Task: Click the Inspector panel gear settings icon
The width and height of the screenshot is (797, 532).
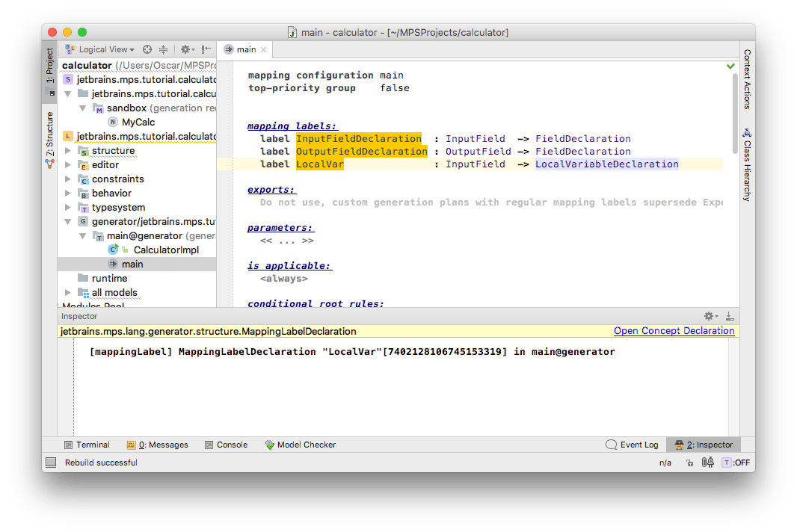Action: click(x=710, y=316)
